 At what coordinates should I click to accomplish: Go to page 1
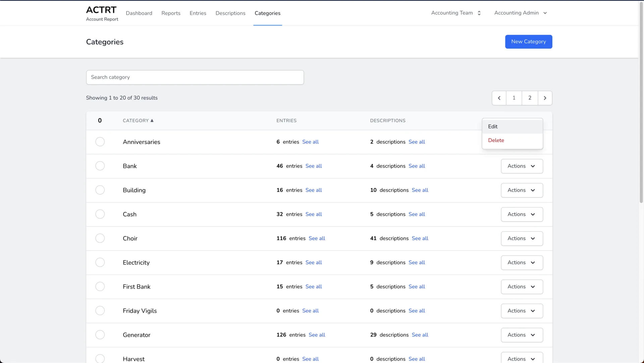[x=514, y=98]
